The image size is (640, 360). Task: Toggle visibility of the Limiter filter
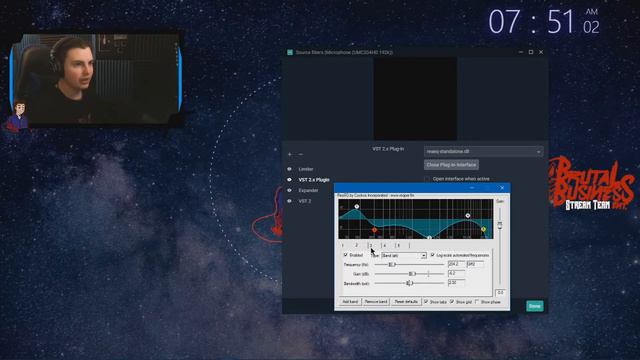tap(290, 169)
